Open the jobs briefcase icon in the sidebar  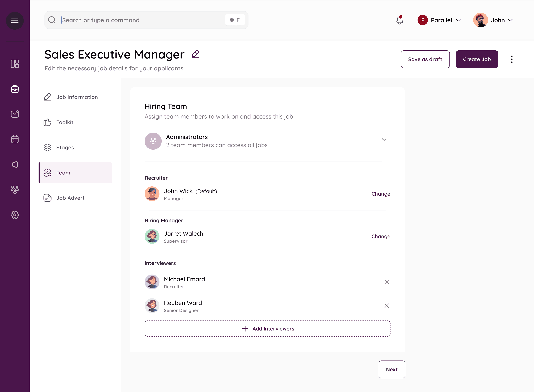[15, 89]
